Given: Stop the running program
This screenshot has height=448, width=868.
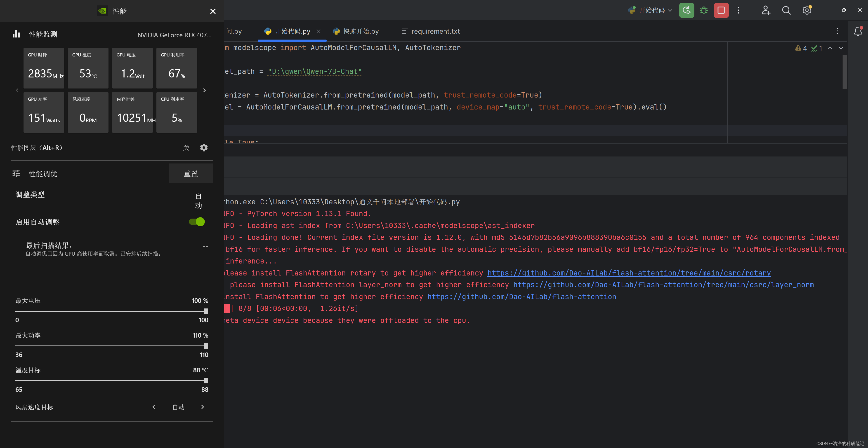Looking at the screenshot, I should tap(721, 10).
